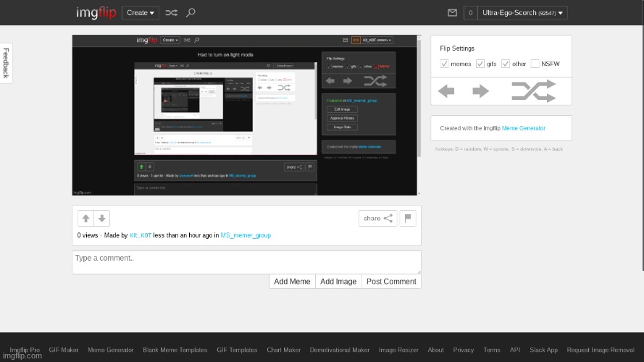Open Blank Meme Templates footer link
The image size is (644, 362).
point(175,350)
